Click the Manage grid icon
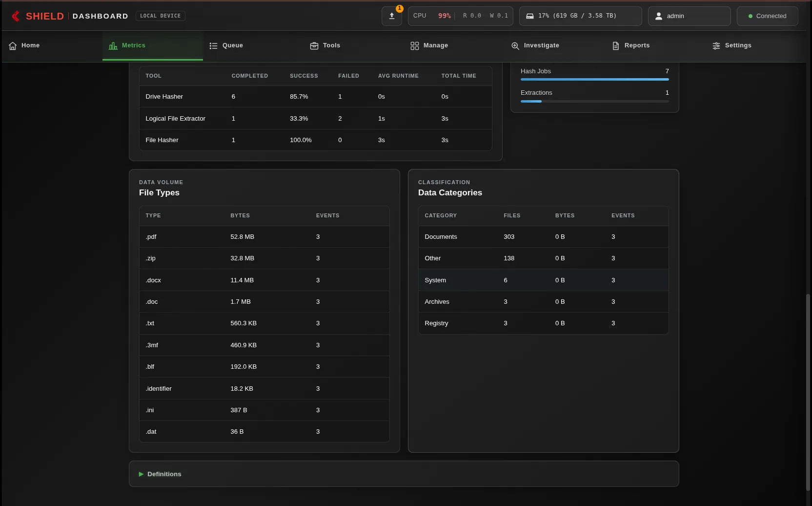Screen dimensions: 812x506 coord(415,45)
